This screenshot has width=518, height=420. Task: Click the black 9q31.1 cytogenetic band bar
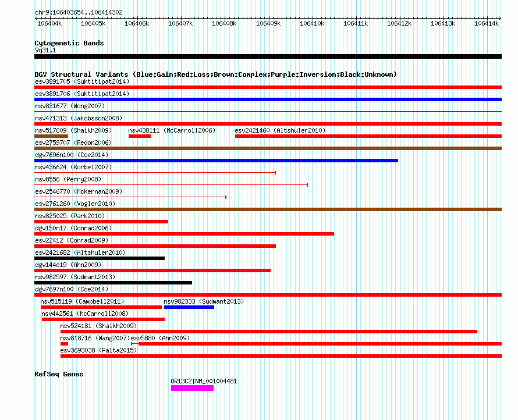(x=268, y=56)
